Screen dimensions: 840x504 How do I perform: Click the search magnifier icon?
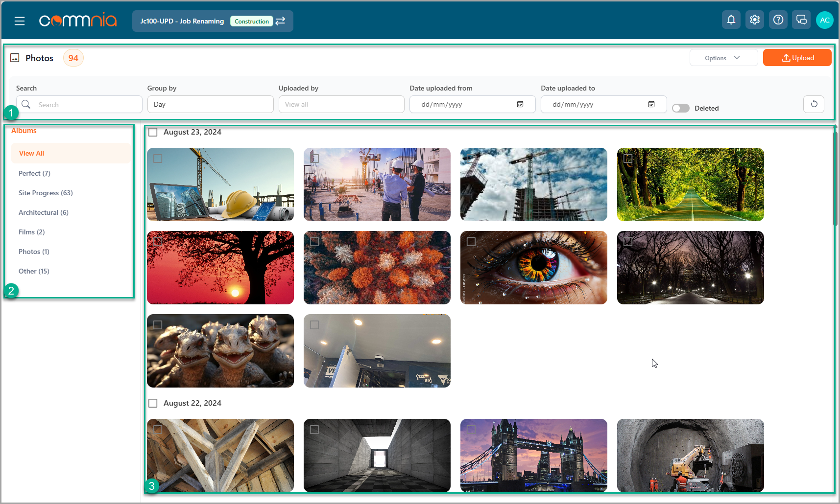point(26,104)
